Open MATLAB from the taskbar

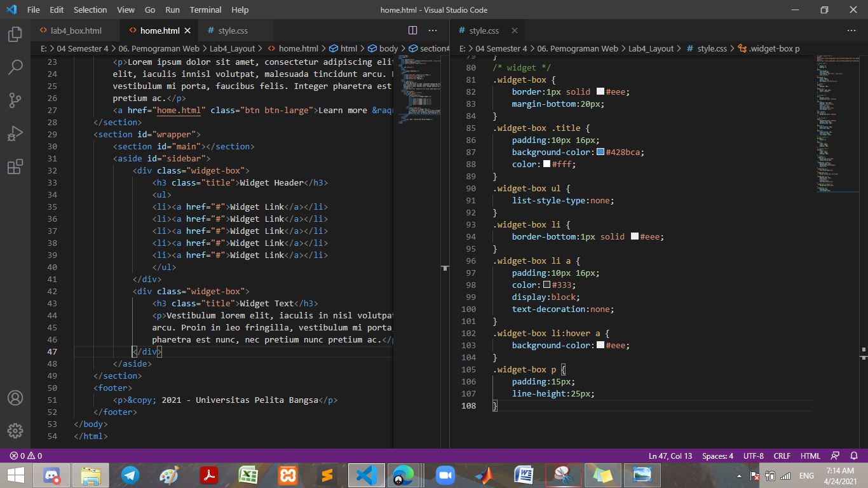pyautogui.click(x=484, y=475)
